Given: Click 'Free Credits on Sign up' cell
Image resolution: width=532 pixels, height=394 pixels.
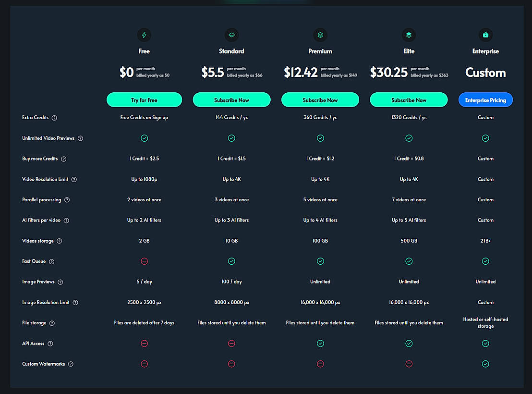Looking at the screenshot, I should point(144,118).
